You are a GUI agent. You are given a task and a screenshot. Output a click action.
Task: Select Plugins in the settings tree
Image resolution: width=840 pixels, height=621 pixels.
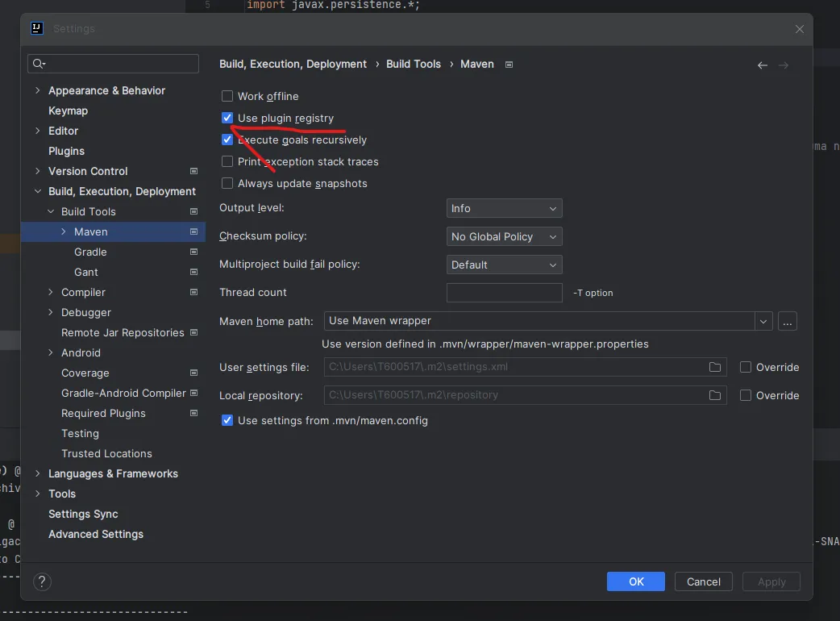[x=66, y=151]
